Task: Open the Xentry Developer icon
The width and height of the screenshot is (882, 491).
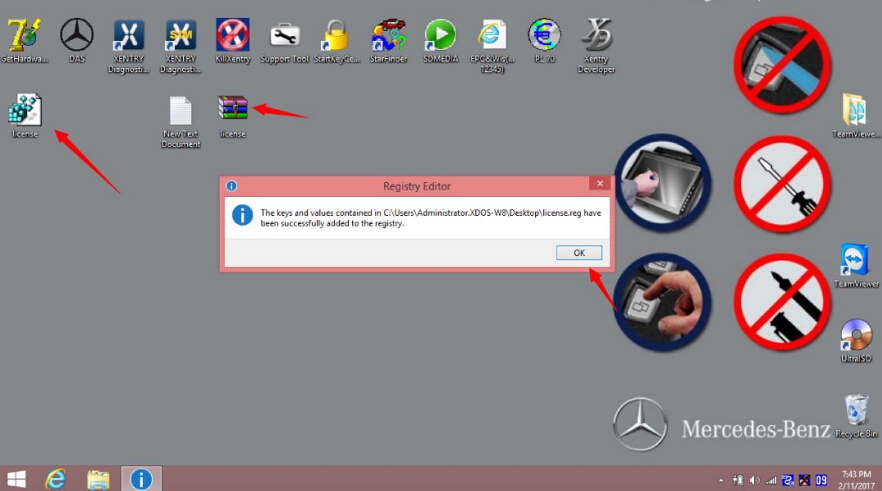Action: [x=596, y=37]
